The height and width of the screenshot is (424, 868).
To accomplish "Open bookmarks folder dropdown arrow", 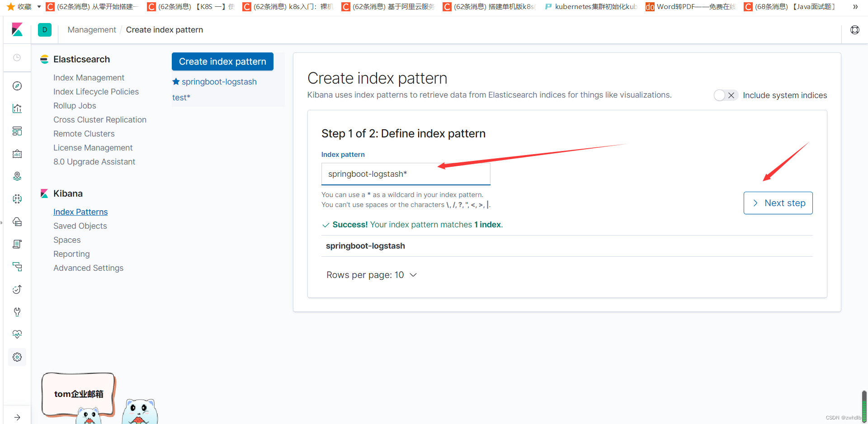I will (39, 7).
